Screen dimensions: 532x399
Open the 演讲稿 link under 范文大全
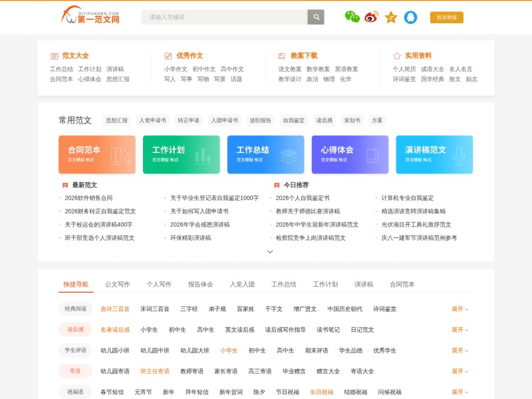click(115, 69)
